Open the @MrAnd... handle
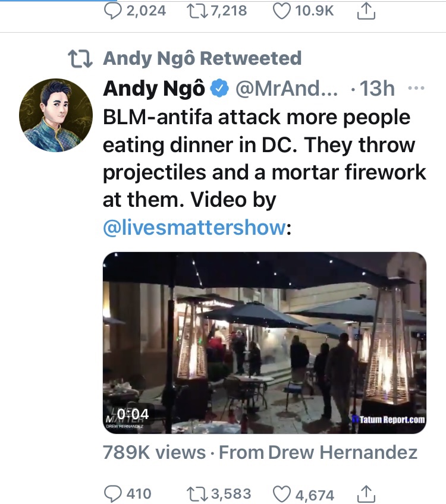The image size is (446, 504). 287,89
